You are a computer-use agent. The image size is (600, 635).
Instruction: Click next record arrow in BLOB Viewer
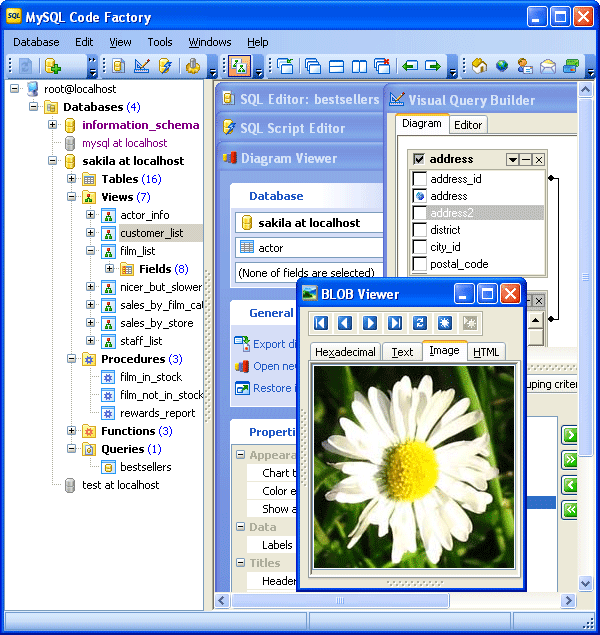(370, 323)
